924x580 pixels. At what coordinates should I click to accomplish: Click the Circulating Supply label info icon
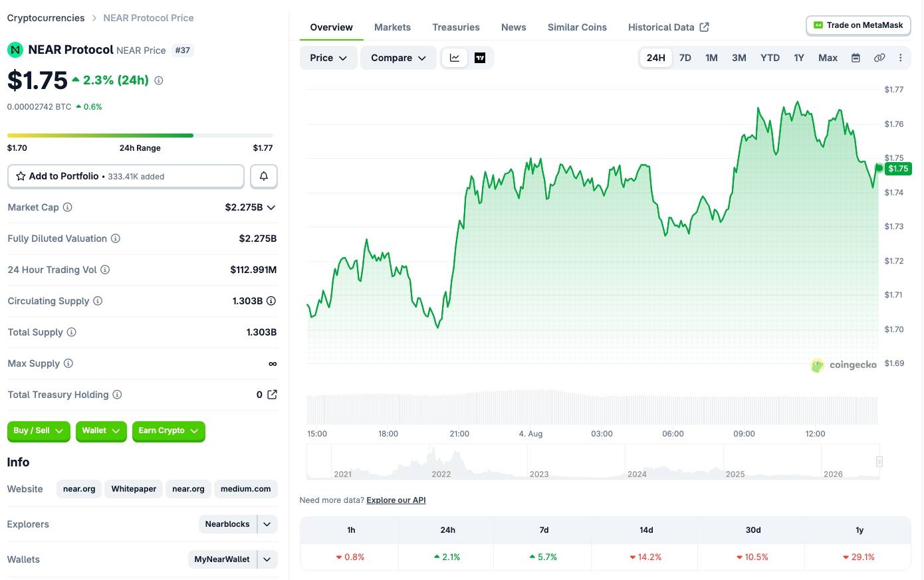(98, 301)
